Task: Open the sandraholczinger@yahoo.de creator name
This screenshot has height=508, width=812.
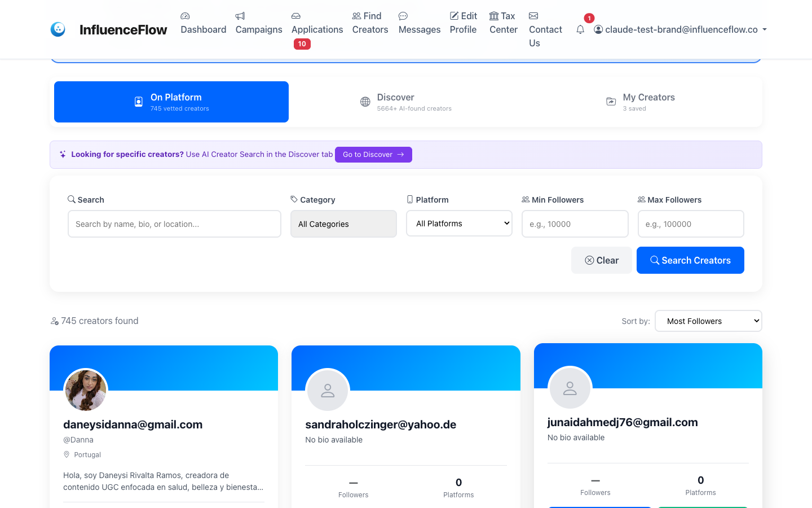Action: (381, 424)
